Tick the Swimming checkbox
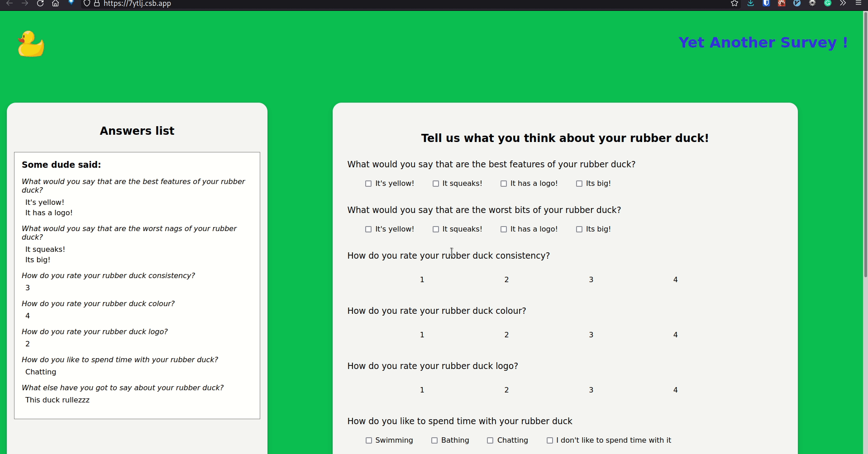Screen dimensions: 868x454 click(x=369, y=440)
